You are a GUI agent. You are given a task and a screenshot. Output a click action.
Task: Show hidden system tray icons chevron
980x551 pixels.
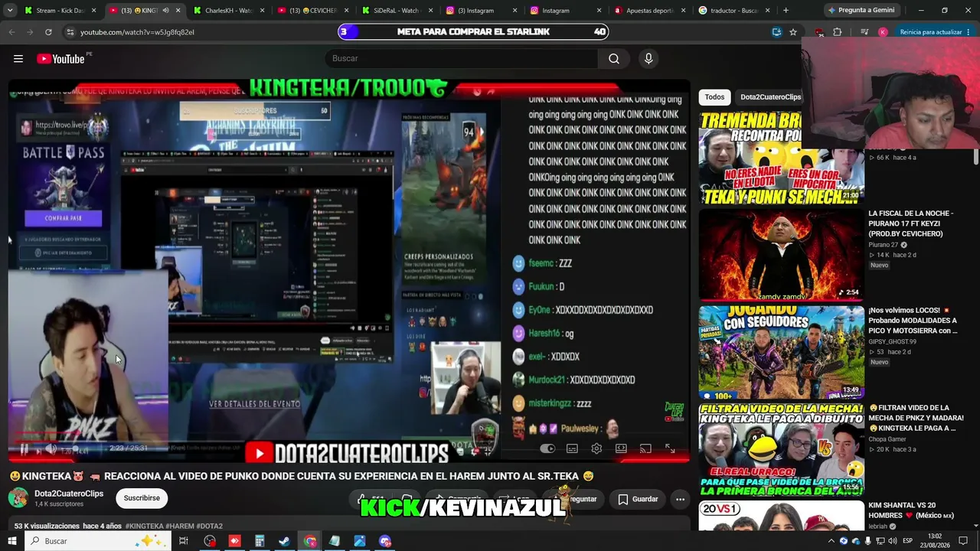(x=831, y=541)
